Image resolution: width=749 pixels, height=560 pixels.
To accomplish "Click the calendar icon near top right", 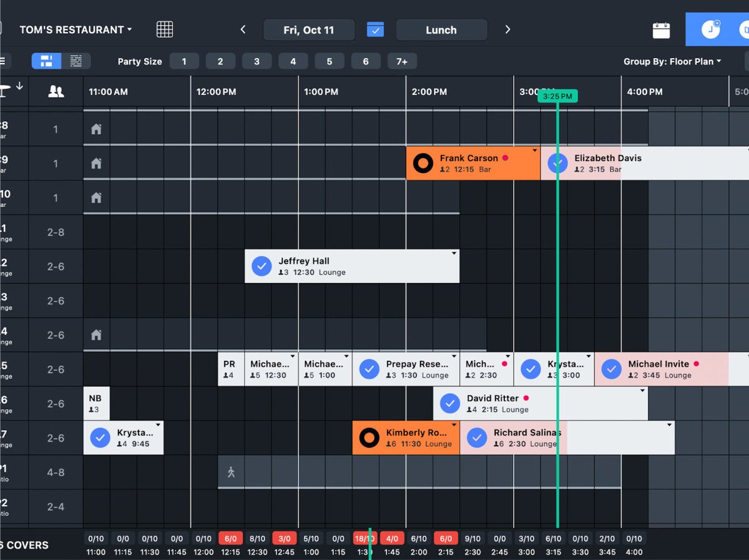I will click(661, 29).
